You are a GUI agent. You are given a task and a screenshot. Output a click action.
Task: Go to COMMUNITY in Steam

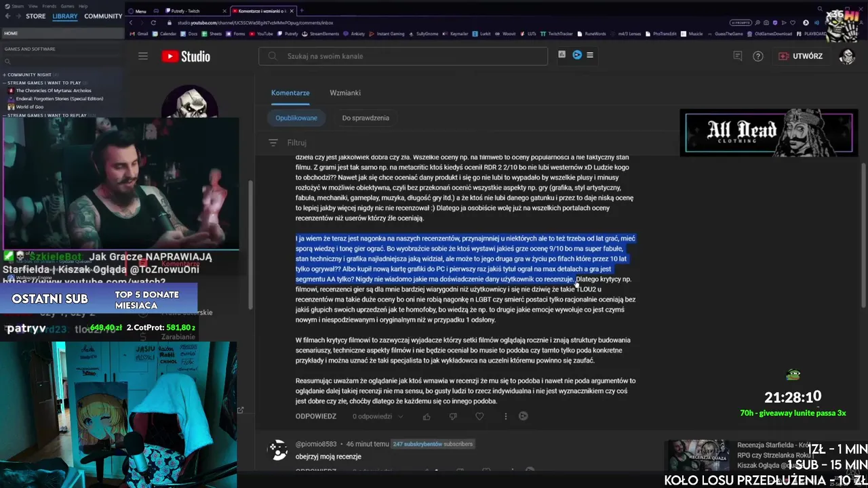coord(103,16)
